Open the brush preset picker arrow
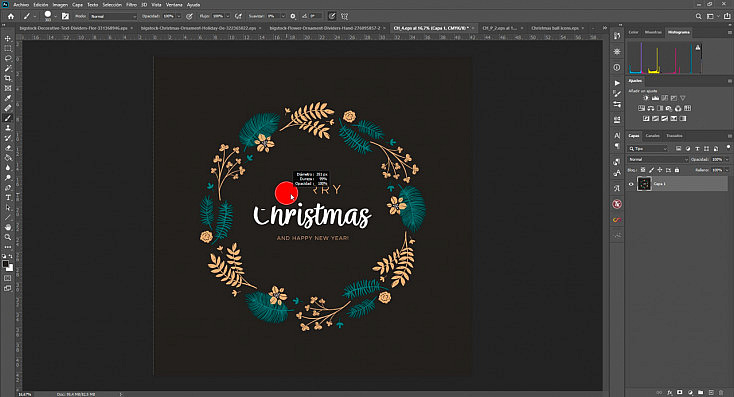 point(56,16)
